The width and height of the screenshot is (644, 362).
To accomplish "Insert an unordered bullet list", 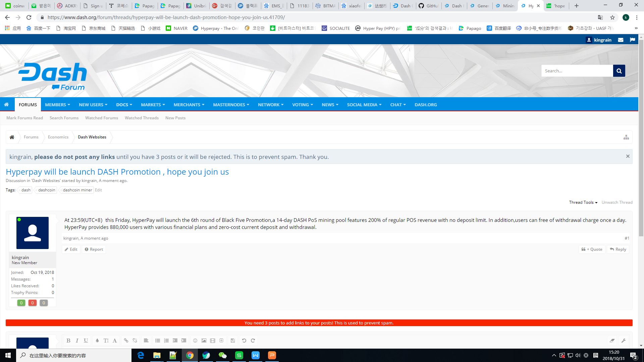I will tap(158, 341).
